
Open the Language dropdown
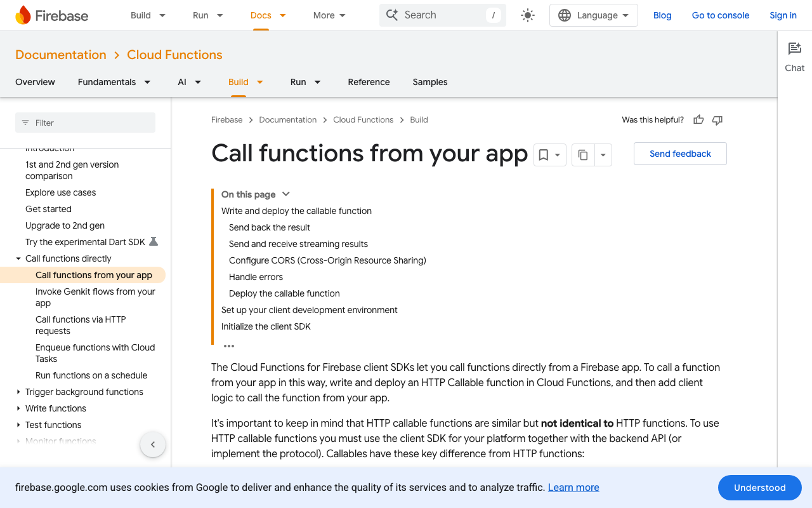(594, 15)
